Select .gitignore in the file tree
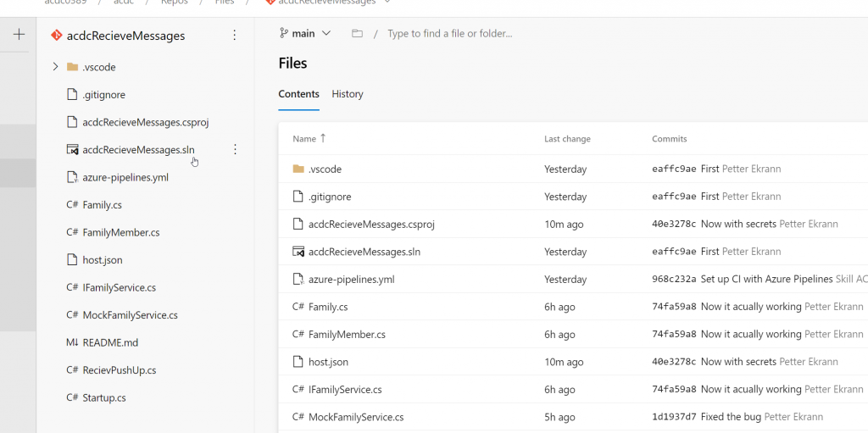This screenshot has width=868, height=433. coord(103,95)
